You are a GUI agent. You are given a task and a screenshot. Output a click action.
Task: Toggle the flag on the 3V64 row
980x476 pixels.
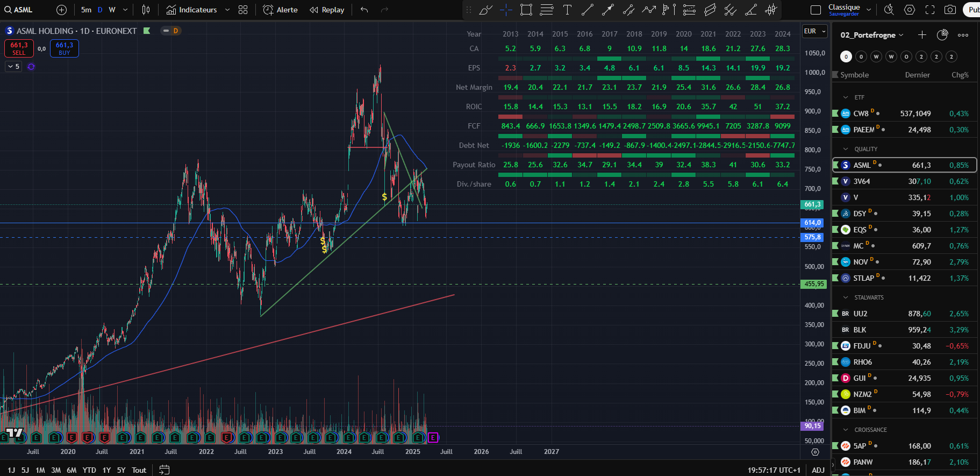coord(835,181)
